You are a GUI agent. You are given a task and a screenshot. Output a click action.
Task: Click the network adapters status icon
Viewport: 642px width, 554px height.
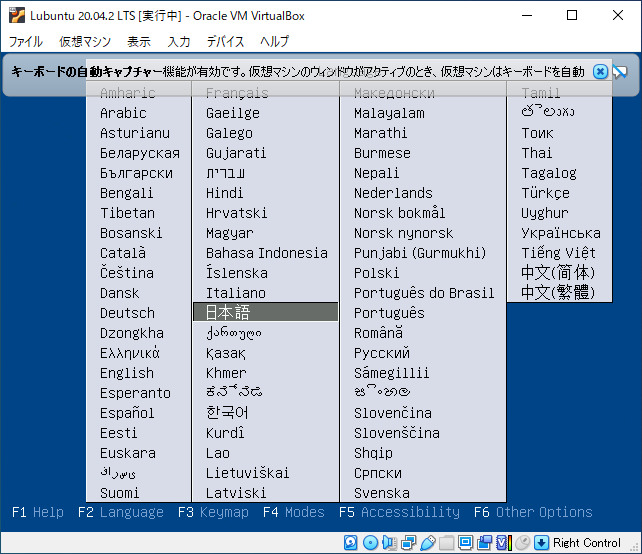coord(409,543)
